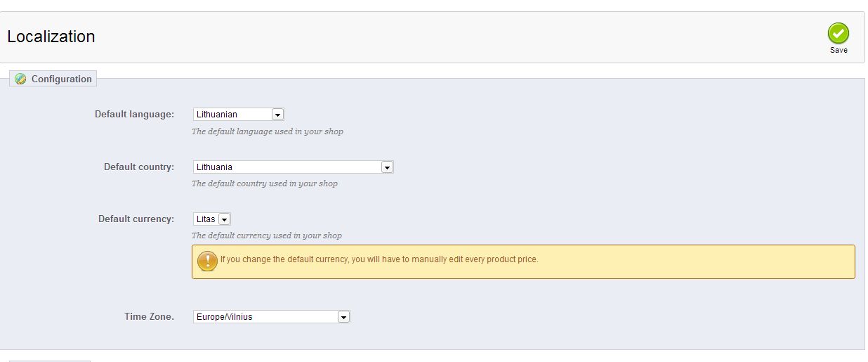868x362 pixels.
Task: Expand the Default currency Litas dropdown
Action: click(x=211, y=219)
